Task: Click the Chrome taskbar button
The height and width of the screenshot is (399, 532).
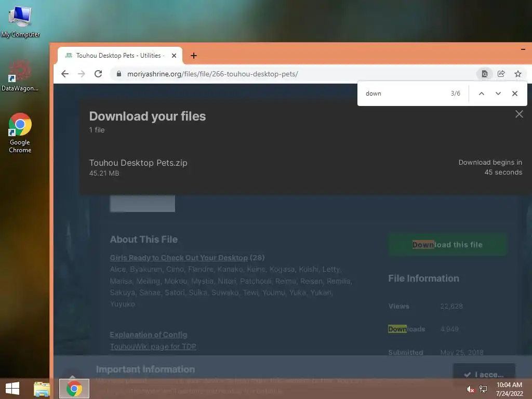Action: point(74,389)
